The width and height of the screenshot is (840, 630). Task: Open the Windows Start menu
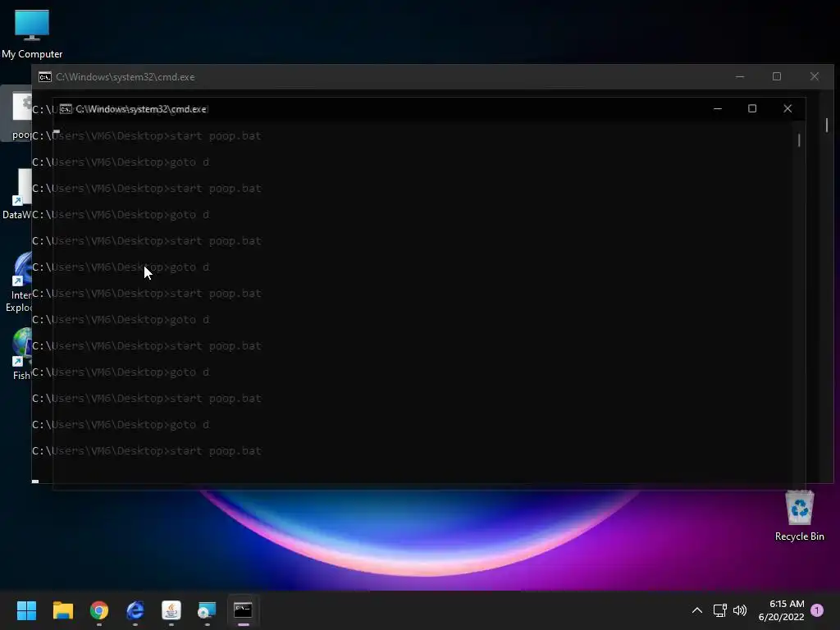point(26,610)
